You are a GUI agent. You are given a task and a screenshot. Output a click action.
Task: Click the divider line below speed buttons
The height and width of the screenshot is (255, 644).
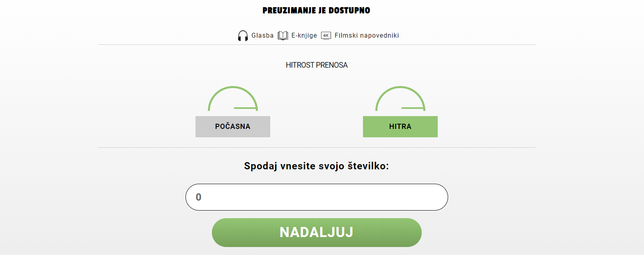pyautogui.click(x=317, y=147)
